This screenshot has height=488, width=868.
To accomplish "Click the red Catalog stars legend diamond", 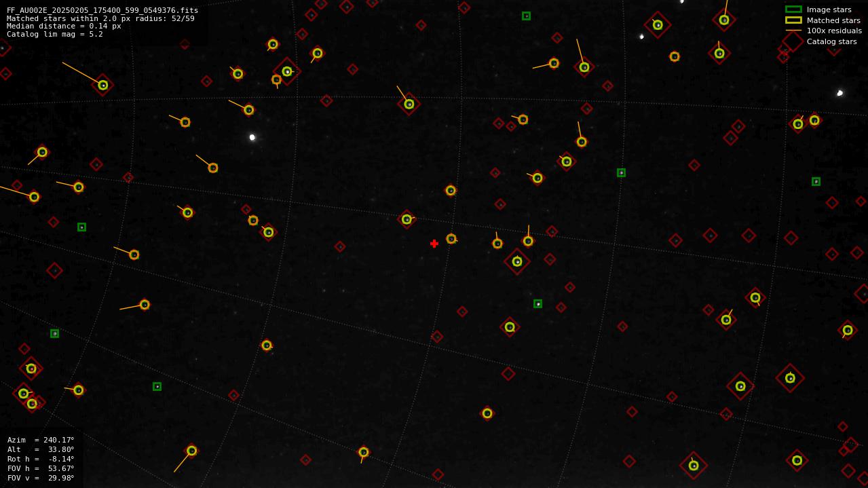I will click(793, 41).
